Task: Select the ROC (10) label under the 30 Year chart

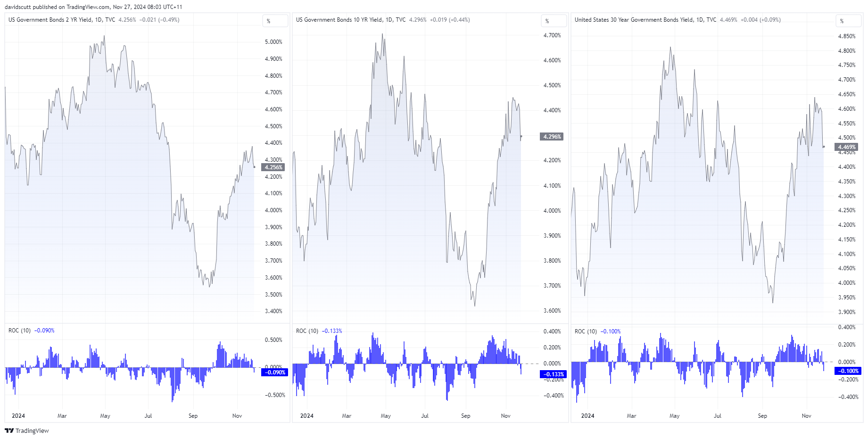Action: 586,331
